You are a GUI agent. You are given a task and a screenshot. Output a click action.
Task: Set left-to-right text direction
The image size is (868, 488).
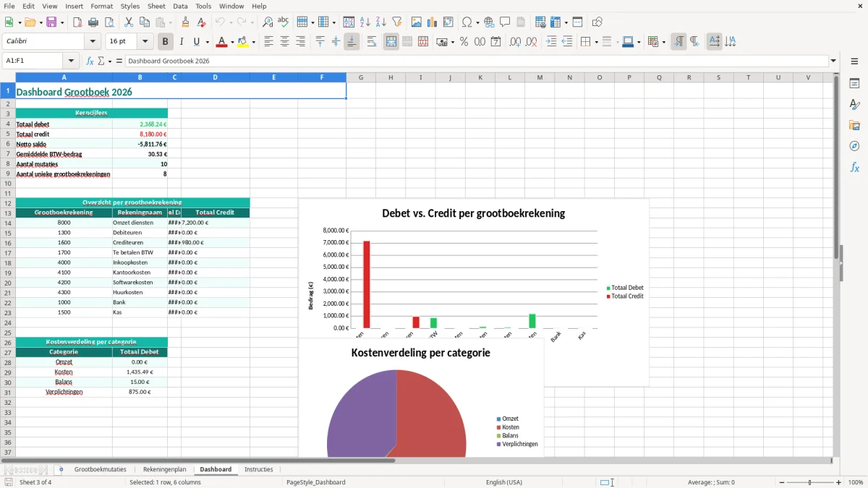pos(678,42)
